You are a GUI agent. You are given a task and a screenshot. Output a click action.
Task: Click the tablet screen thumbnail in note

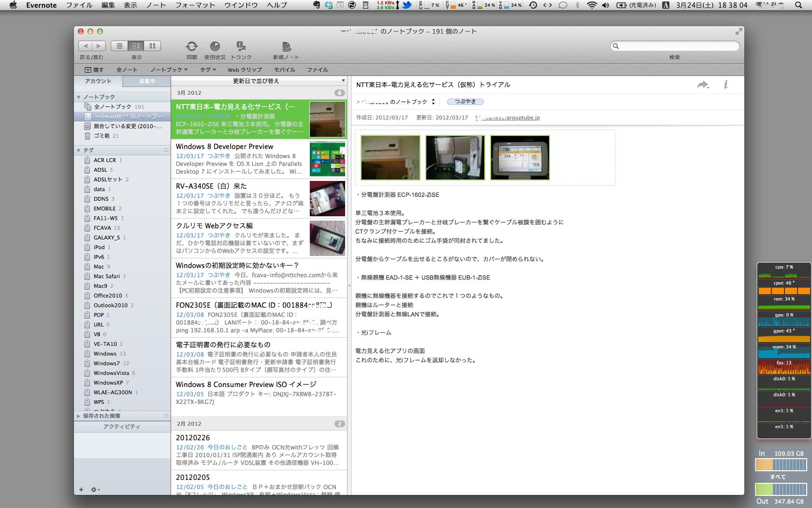click(520, 158)
